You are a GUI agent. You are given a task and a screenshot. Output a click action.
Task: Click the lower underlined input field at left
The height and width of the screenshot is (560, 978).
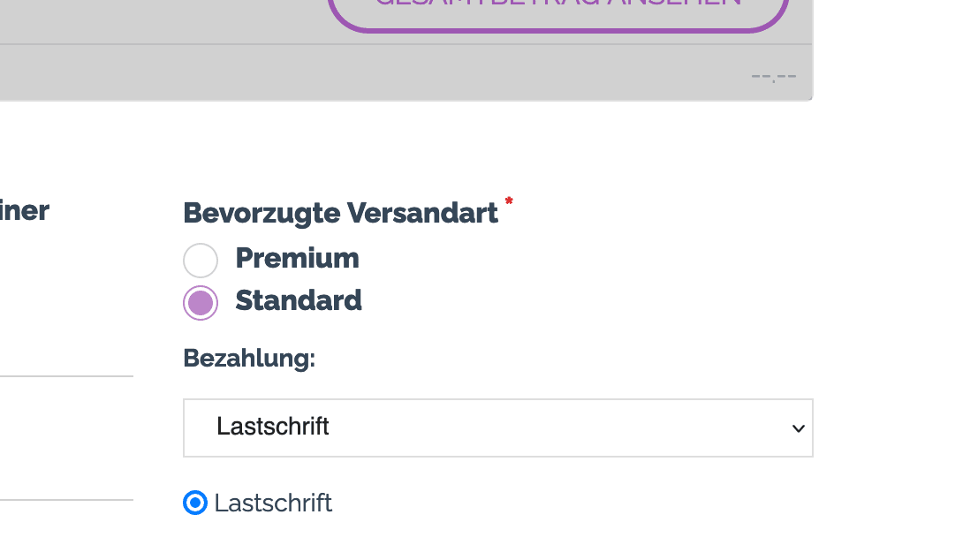(66, 486)
